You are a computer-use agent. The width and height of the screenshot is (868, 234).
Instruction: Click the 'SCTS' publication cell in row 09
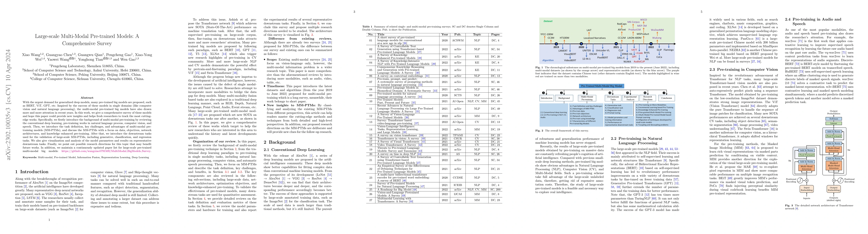coord(458,95)
